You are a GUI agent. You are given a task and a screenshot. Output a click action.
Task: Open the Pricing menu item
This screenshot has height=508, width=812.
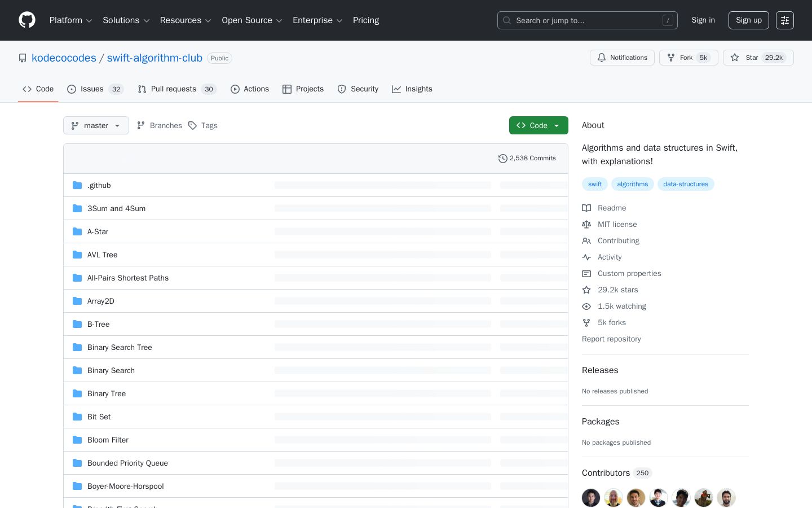click(x=366, y=20)
